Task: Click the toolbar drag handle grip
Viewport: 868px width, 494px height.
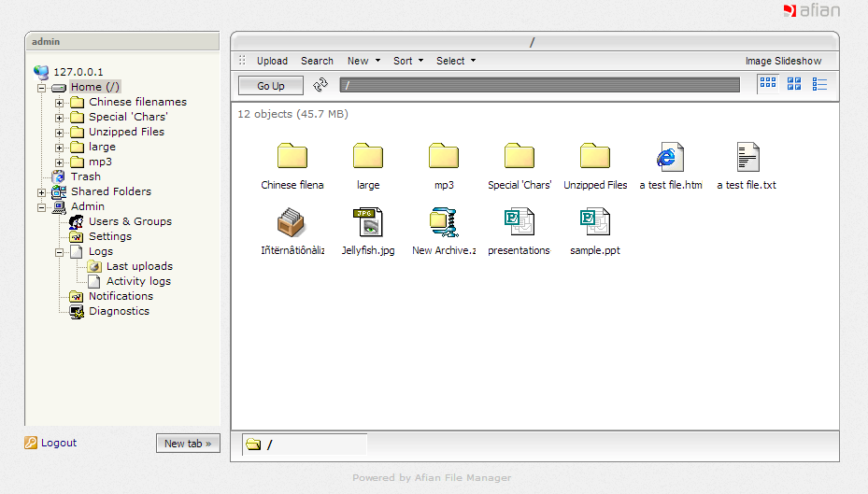Action: (x=242, y=61)
